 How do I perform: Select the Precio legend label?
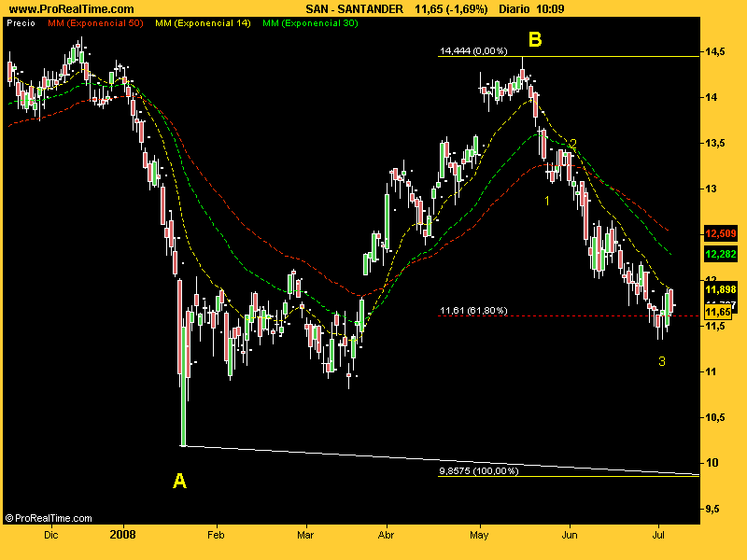21,22
